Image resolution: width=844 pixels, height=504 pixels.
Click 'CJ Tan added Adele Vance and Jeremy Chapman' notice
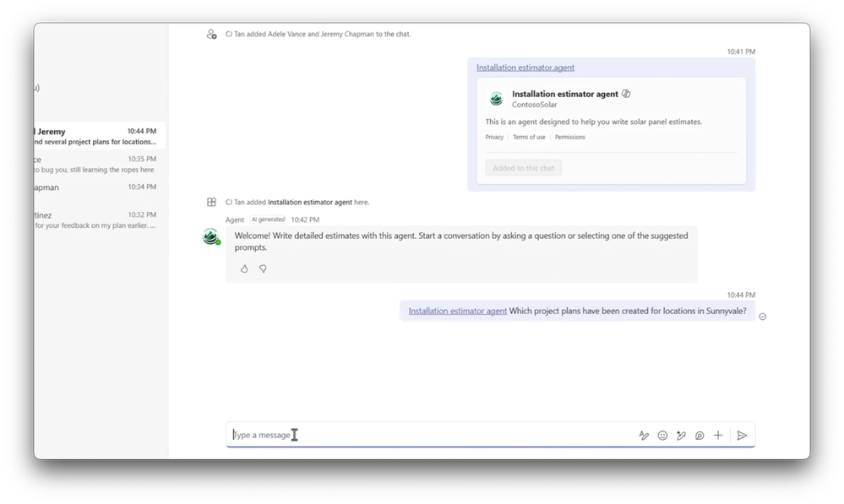click(x=319, y=34)
